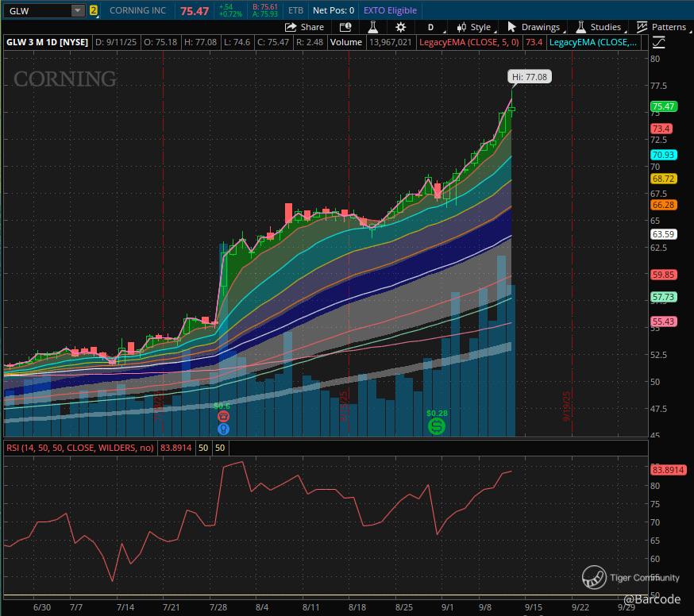Click the chart snapshot camera icon
The width and height of the screenshot is (694, 616).
(x=345, y=27)
